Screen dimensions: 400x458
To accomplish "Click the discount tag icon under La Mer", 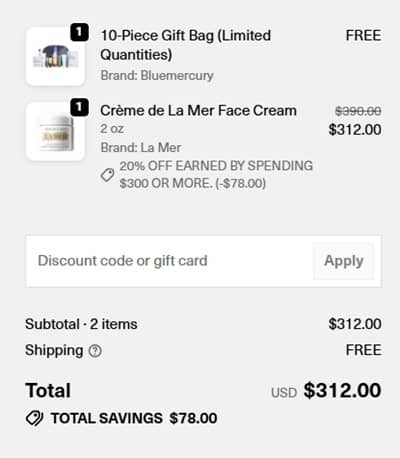I will pos(107,175).
